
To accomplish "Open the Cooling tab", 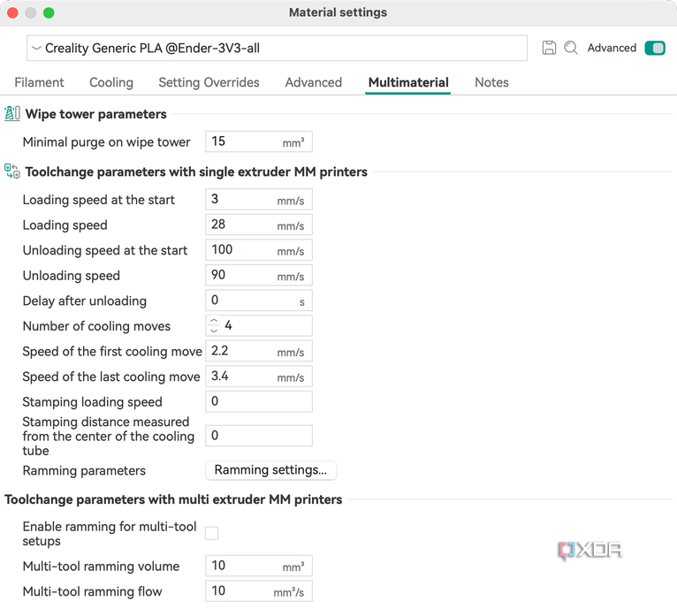I will point(111,82).
